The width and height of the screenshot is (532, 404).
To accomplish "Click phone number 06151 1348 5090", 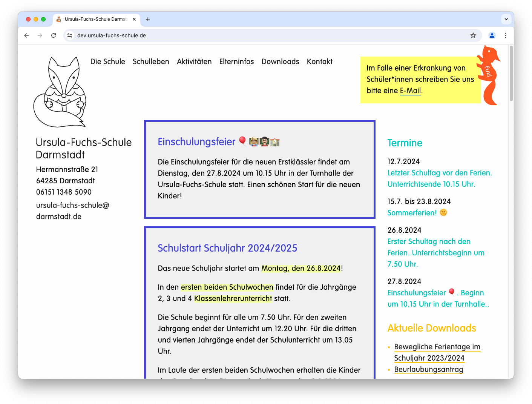I will [64, 192].
